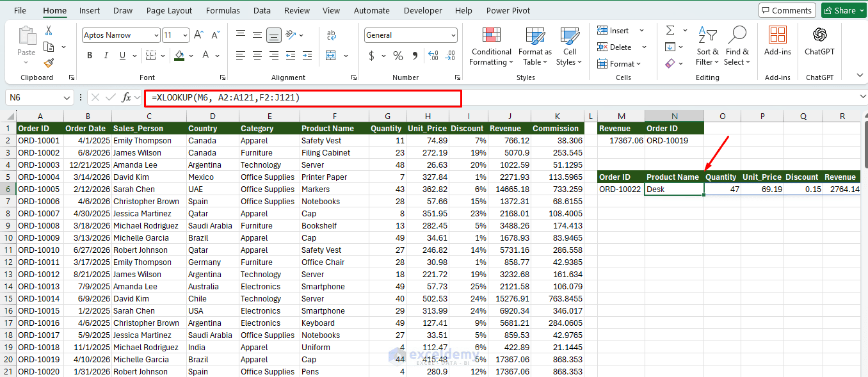Toggle Bottom Align vertical alignment
868x377 pixels.
[x=274, y=35]
